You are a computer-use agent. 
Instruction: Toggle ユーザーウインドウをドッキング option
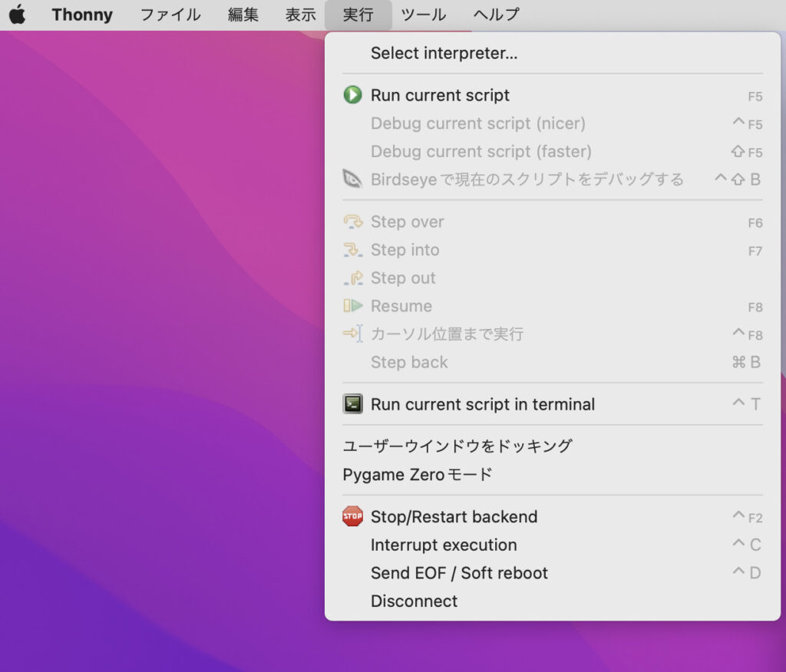point(553,446)
